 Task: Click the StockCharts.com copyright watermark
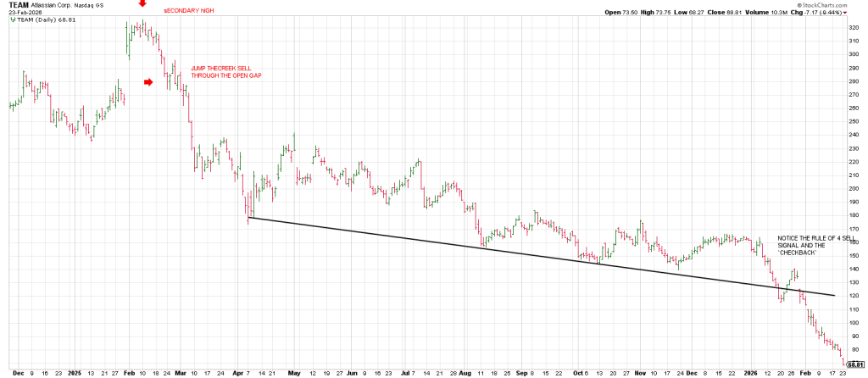pyautogui.click(x=835, y=4)
